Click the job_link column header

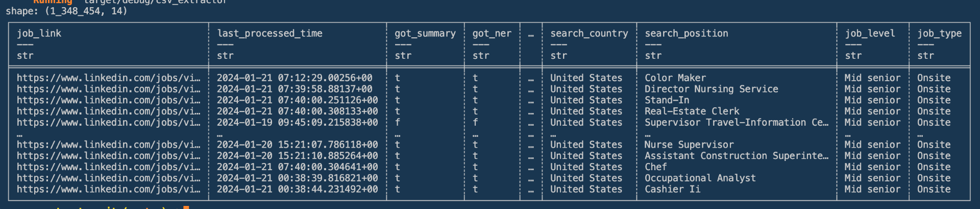tap(39, 33)
